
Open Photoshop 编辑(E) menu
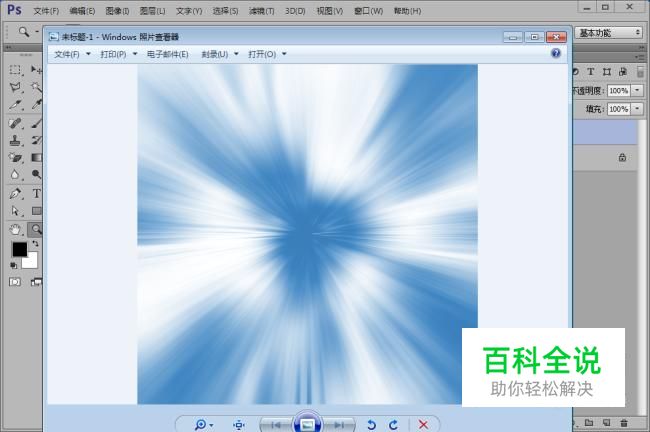pyautogui.click(x=82, y=11)
